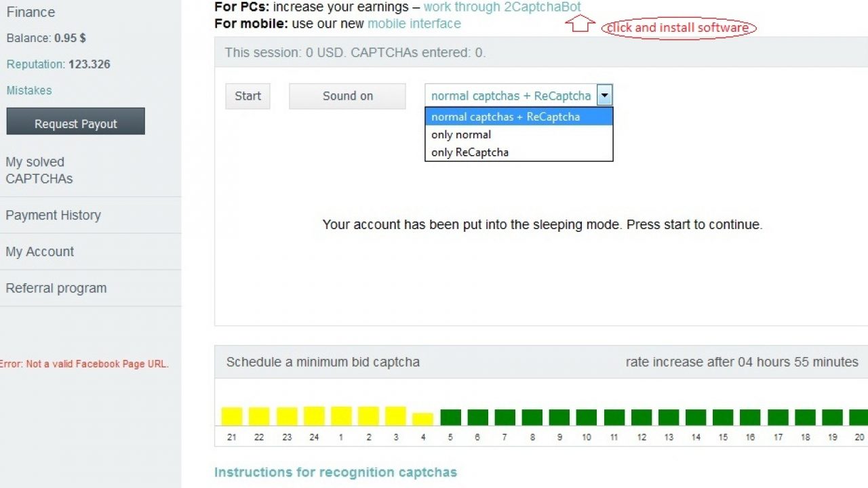Open Referral program menu item
This screenshot has height=488, width=868.
click(x=56, y=288)
